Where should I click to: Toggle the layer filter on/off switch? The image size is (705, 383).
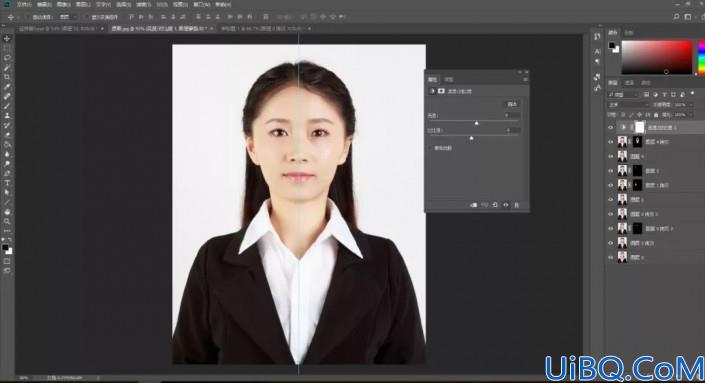pyautogui.click(x=692, y=94)
